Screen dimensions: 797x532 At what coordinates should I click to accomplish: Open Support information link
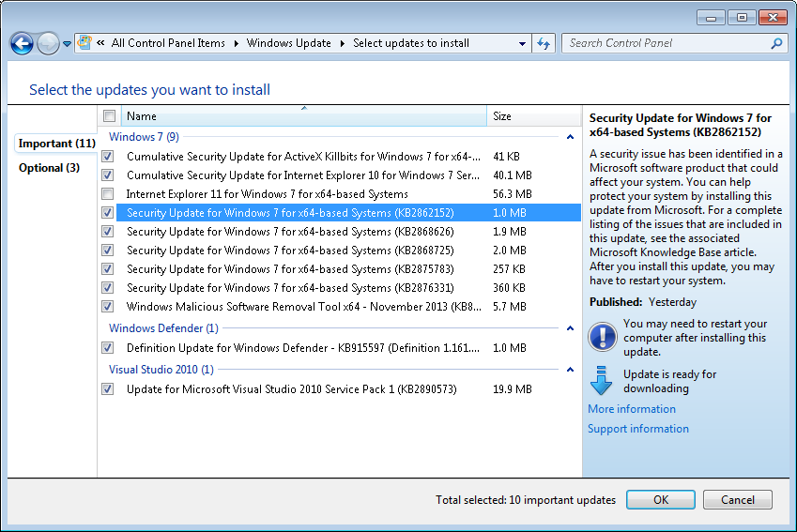[x=638, y=429]
